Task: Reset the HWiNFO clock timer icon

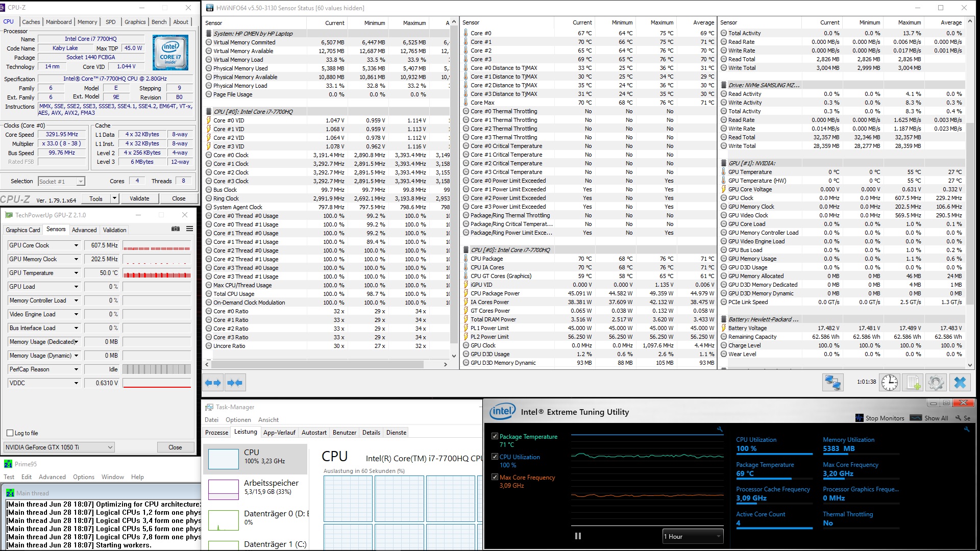Action: coord(889,382)
